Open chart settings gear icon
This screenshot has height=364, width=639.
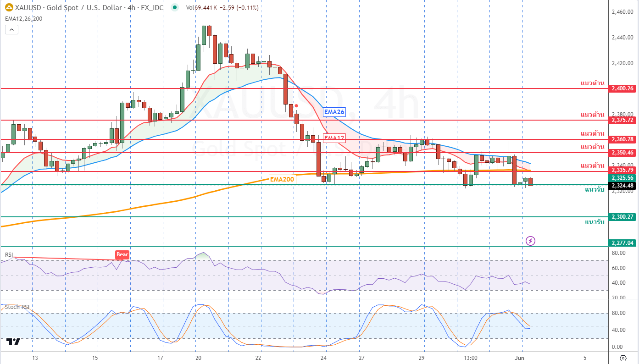pos(623,358)
